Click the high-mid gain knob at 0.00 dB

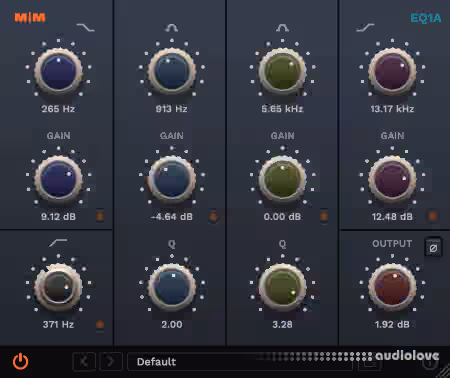pos(282,179)
